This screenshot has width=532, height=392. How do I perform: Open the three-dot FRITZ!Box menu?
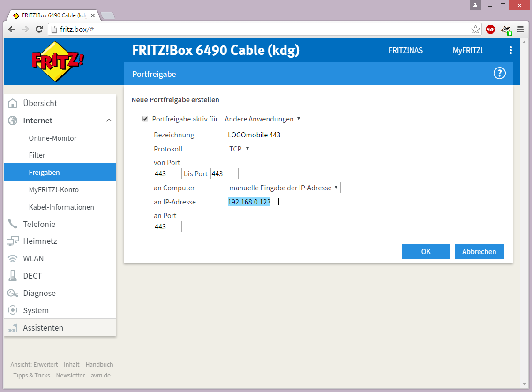pos(510,50)
